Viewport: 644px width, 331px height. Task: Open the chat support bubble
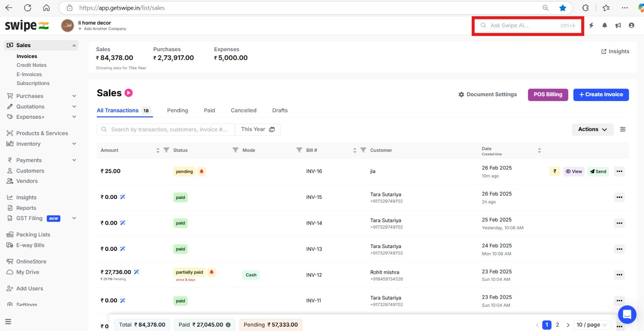[627, 314]
